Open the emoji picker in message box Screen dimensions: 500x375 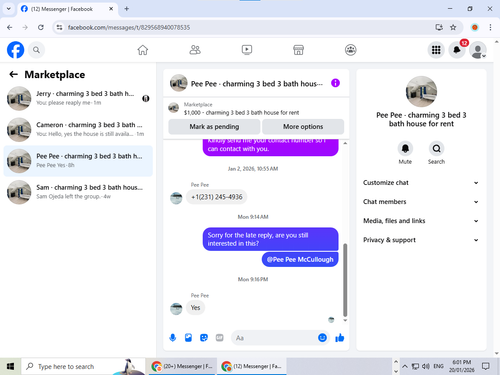tap(322, 338)
